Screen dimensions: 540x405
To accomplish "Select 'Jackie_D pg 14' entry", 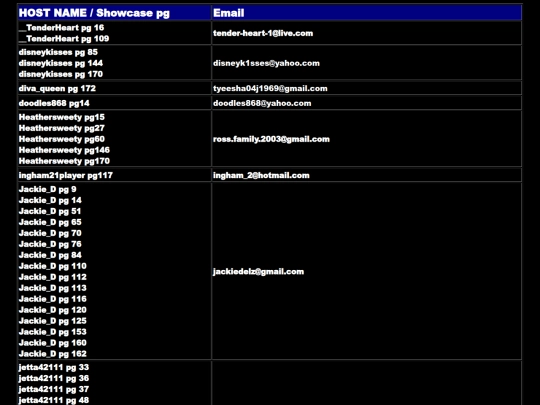I will point(50,200).
